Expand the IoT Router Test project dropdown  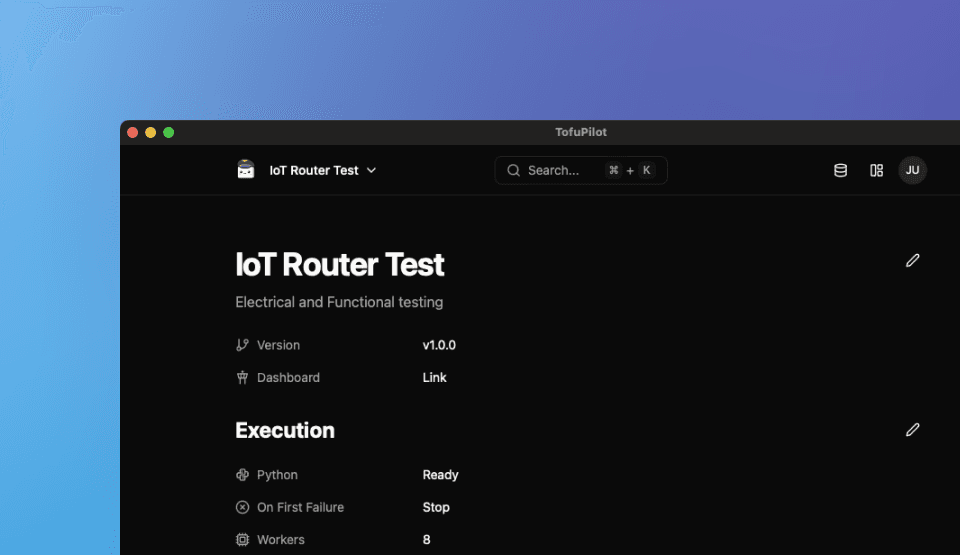pos(314,171)
